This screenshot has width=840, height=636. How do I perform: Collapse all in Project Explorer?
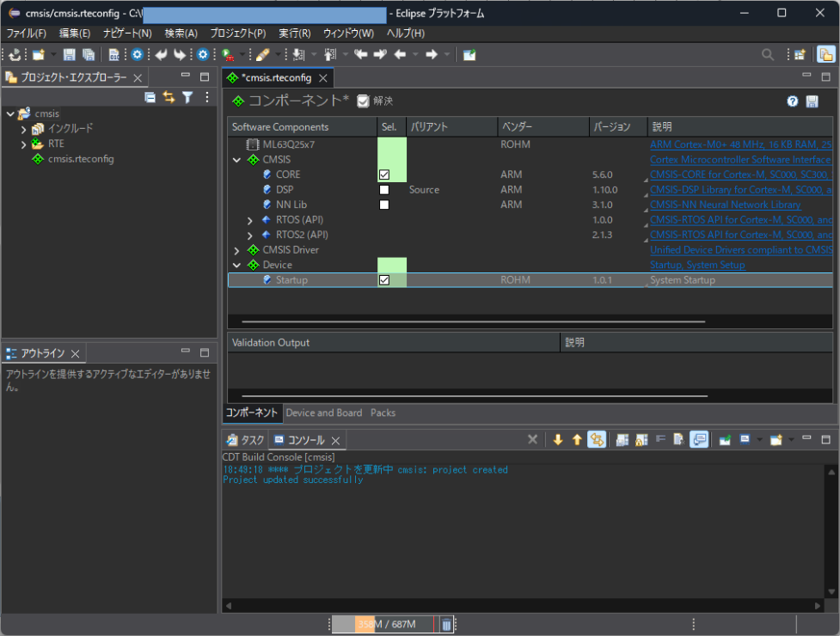pos(150,97)
